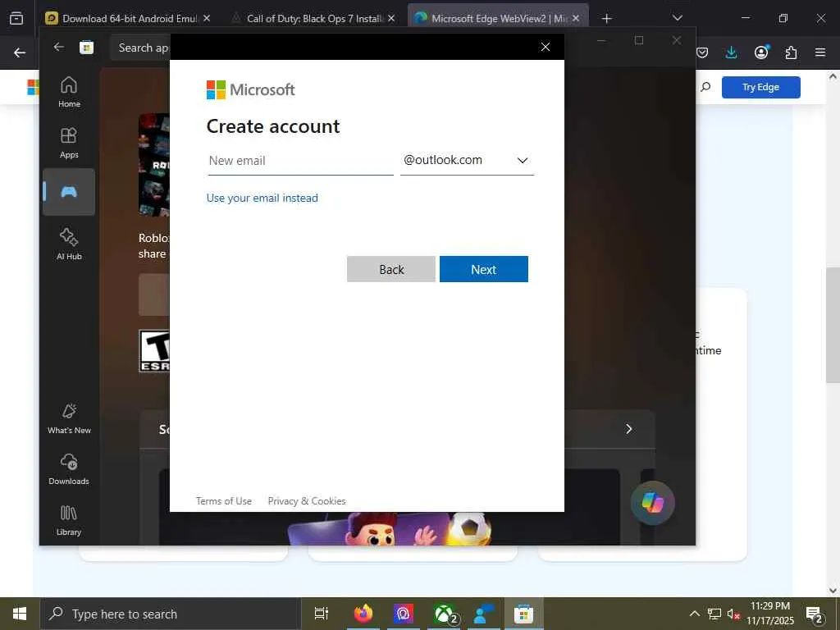Select the Gaming controller icon in sidebar

tap(69, 192)
